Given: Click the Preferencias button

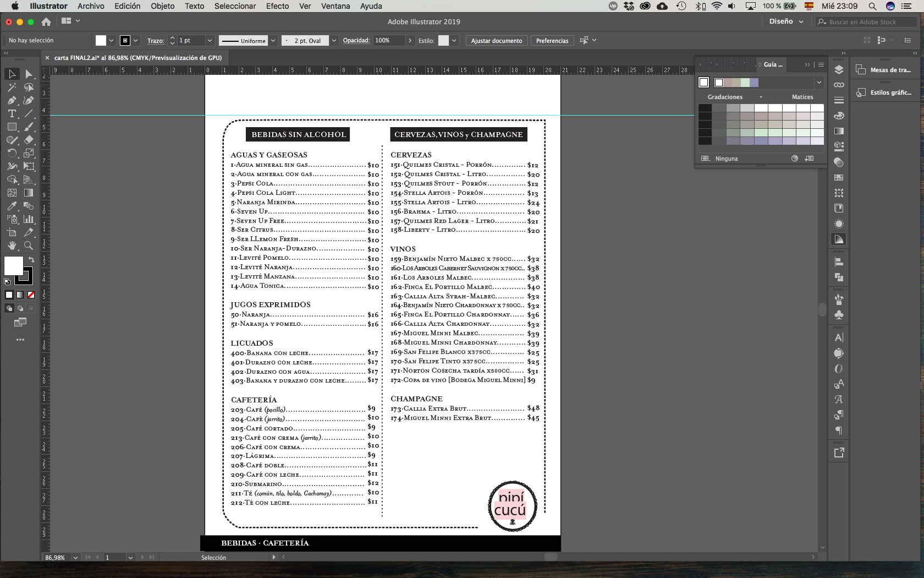Looking at the screenshot, I should click(552, 41).
